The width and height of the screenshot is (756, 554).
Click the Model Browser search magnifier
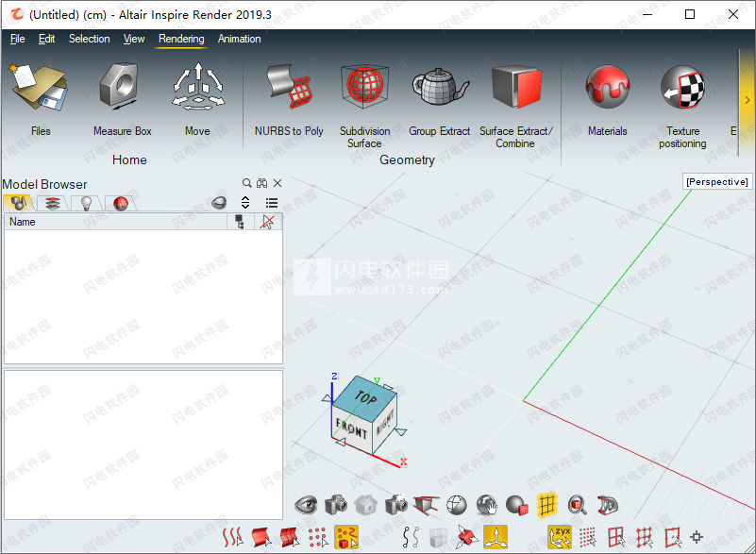[x=247, y=183]
